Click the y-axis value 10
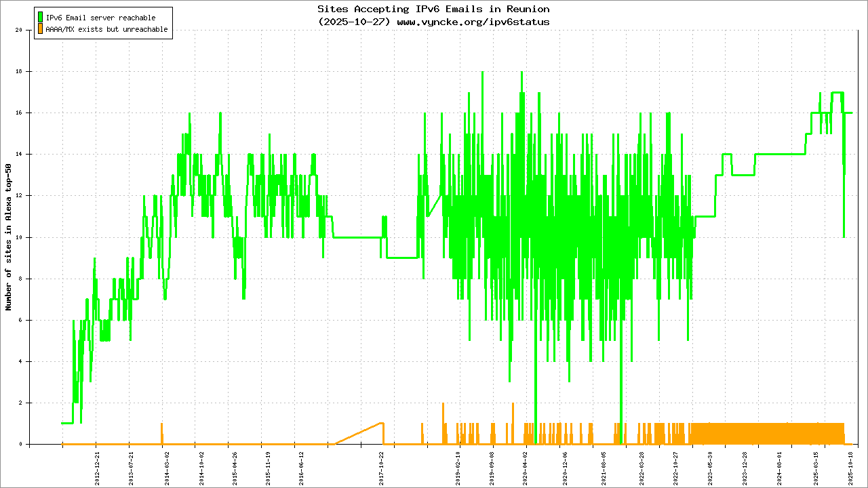The height and width of the screenshot is (488, 868). click(19, 237)
